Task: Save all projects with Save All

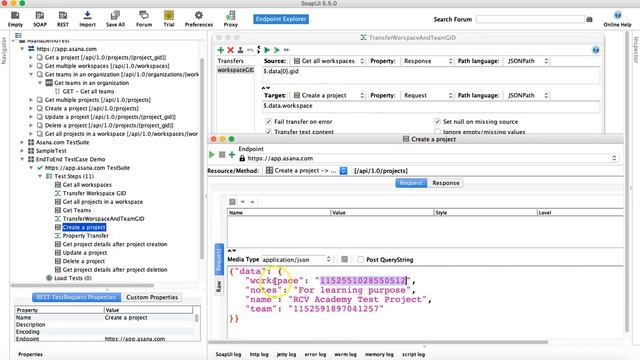Action: pos(115,19)
